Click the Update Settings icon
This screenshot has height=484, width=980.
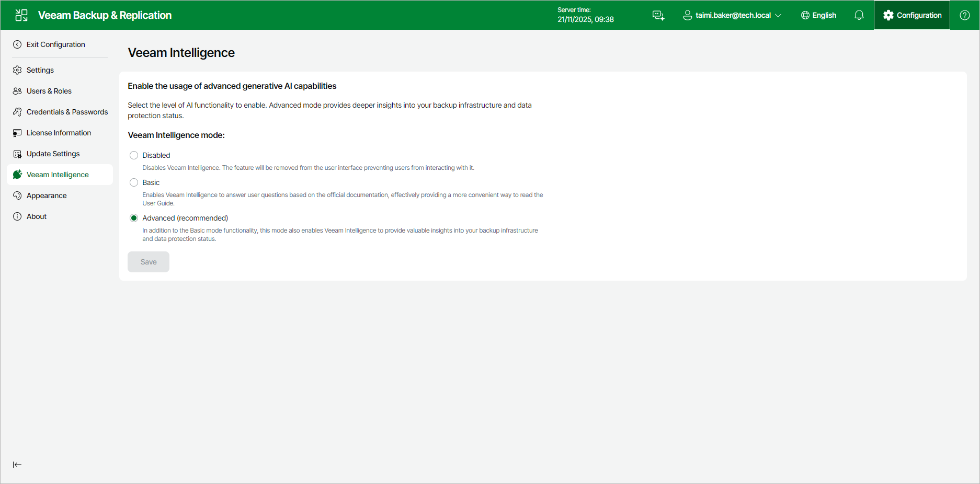17,153
